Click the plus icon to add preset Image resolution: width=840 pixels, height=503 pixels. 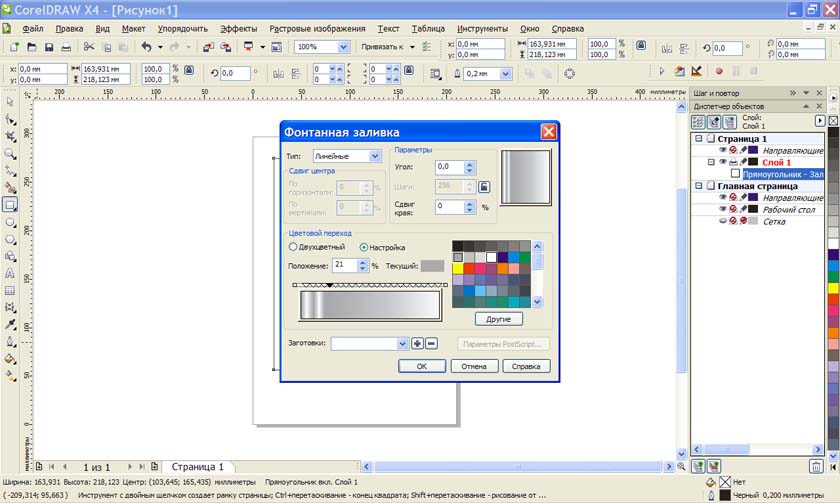pos(418,344)
